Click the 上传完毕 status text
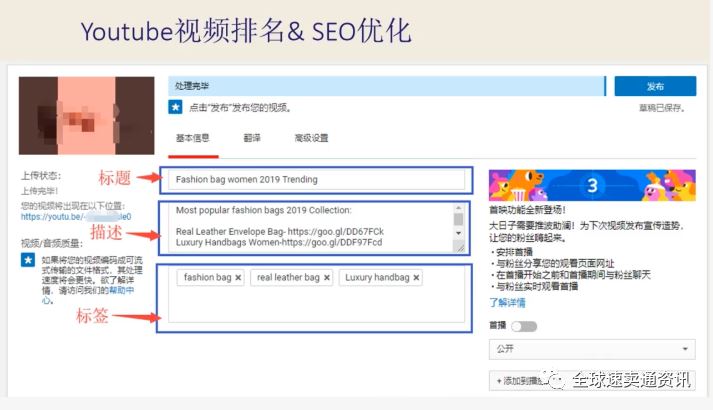The height and width of the screenshot is (410, 713). pyautogui.click(x=40, y=191)
